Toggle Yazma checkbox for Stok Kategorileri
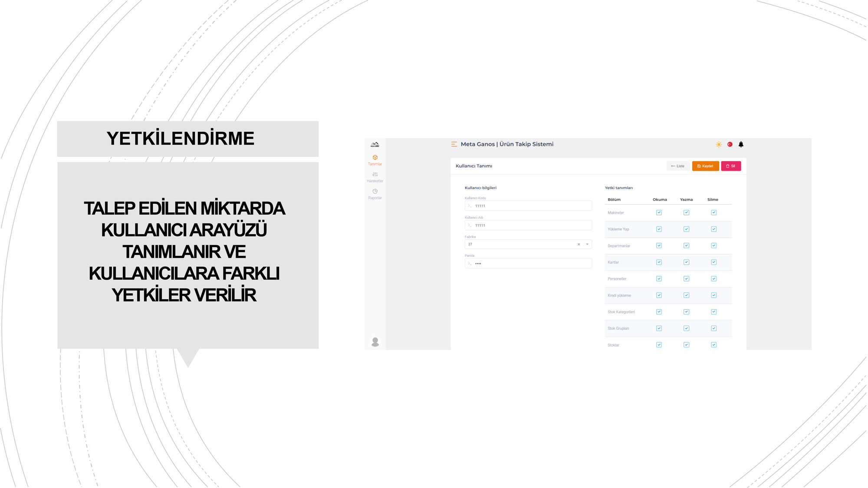This screenshot has width=868, height=488. click(x=686, y=312)
